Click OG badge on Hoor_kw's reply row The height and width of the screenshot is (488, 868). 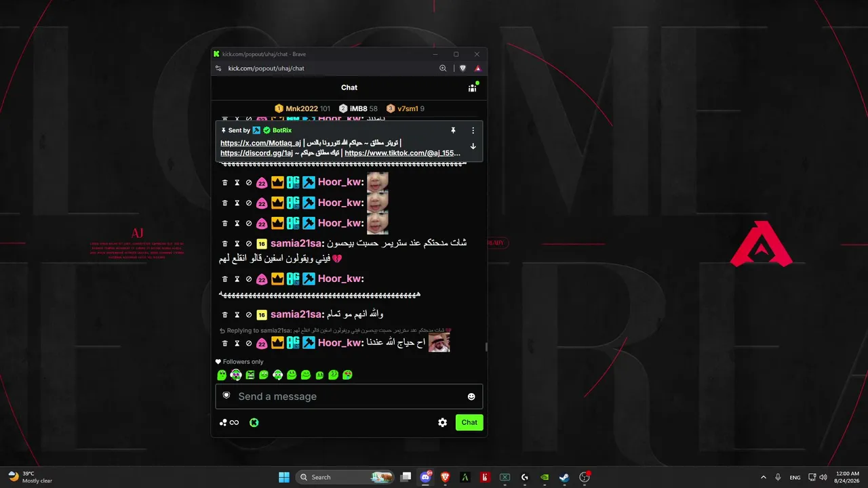click(293, 343)
